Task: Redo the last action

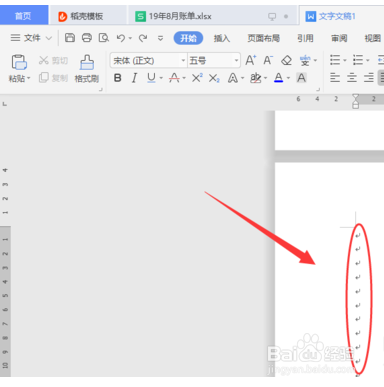Action: pos(143,38)
